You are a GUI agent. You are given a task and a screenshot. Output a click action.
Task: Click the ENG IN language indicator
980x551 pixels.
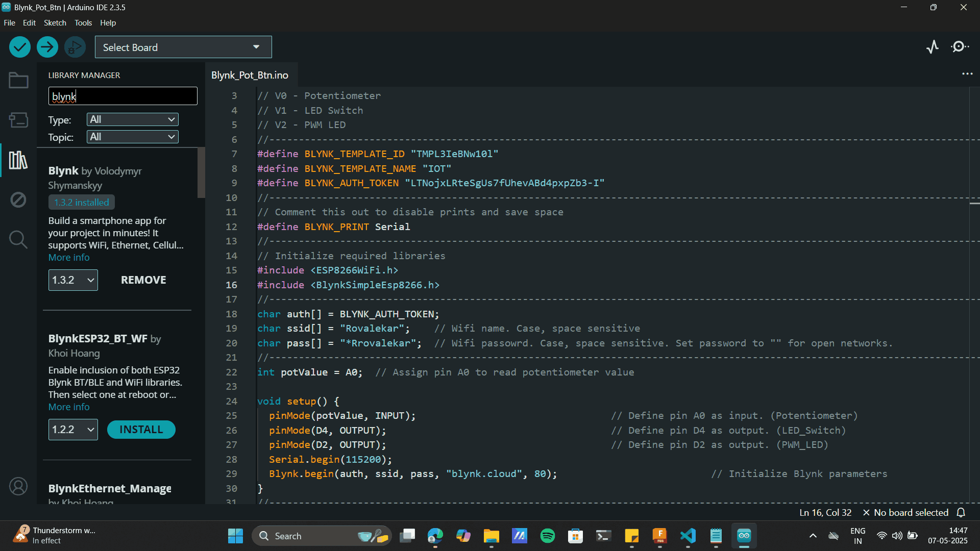(x=857, y=536)
